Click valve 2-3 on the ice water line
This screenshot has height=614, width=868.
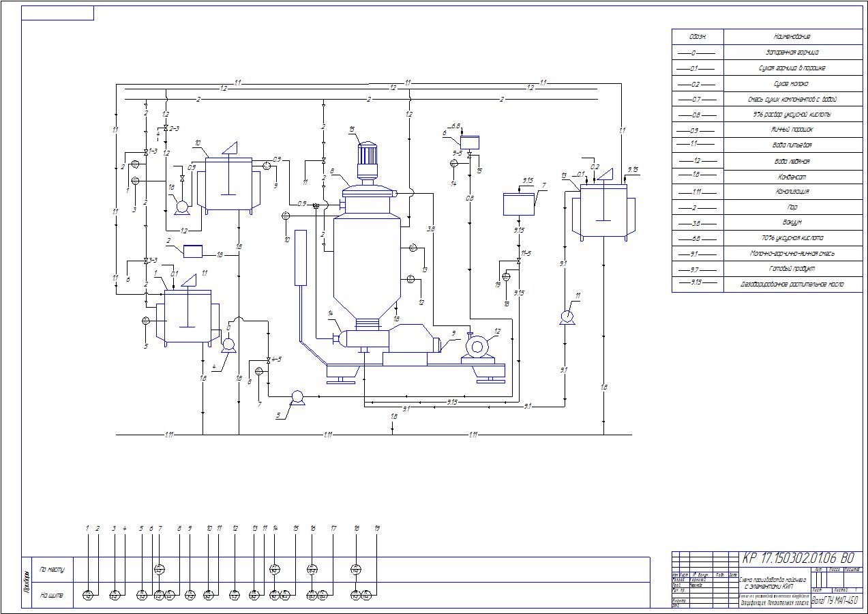point(165,129)
